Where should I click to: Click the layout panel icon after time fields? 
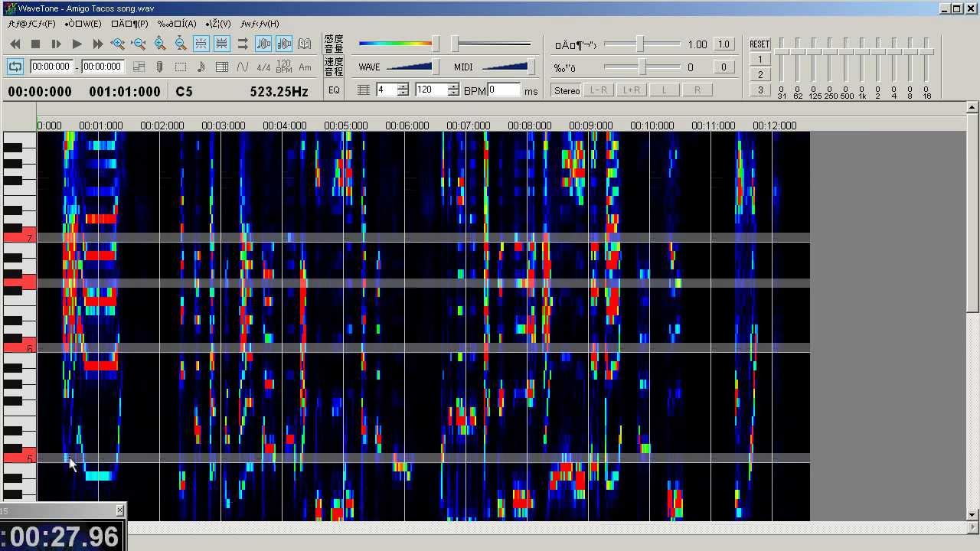[x=139, y=67]
